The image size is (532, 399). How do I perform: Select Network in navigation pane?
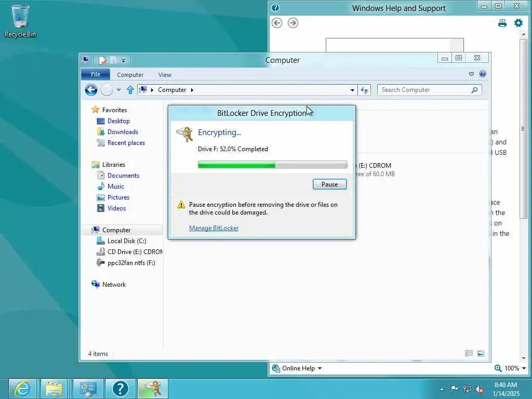tap(114, 284)
